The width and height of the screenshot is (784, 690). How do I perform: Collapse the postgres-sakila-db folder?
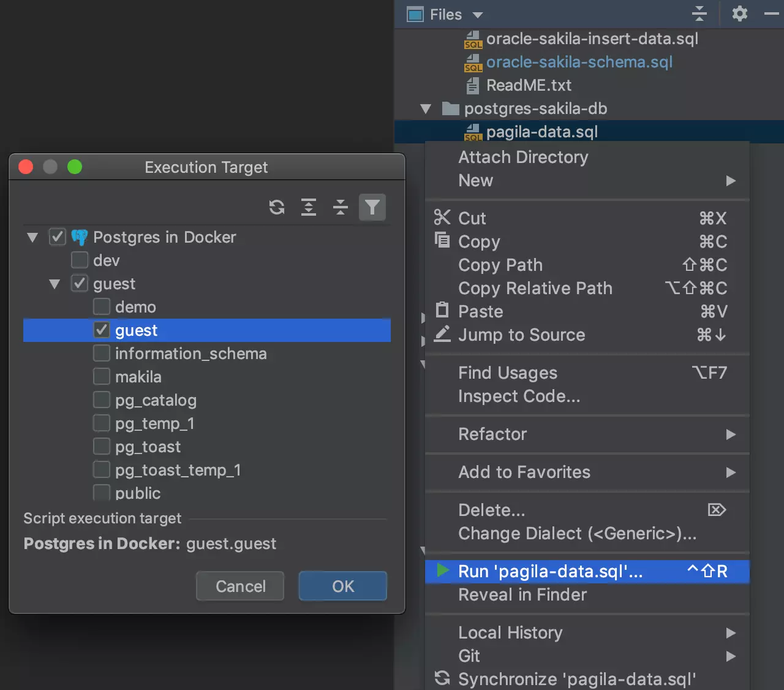click(x=426, y=109)
